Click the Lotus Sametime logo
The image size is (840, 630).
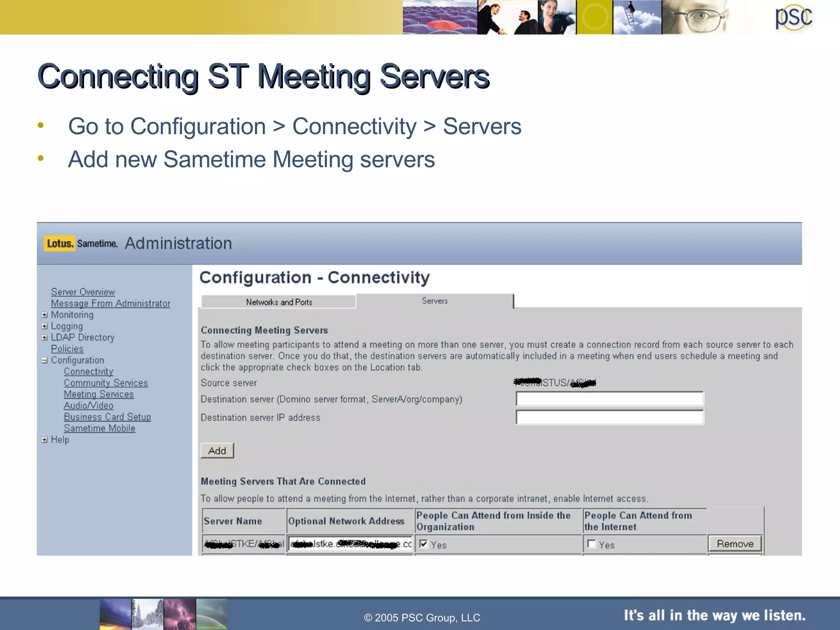(81, 244)
